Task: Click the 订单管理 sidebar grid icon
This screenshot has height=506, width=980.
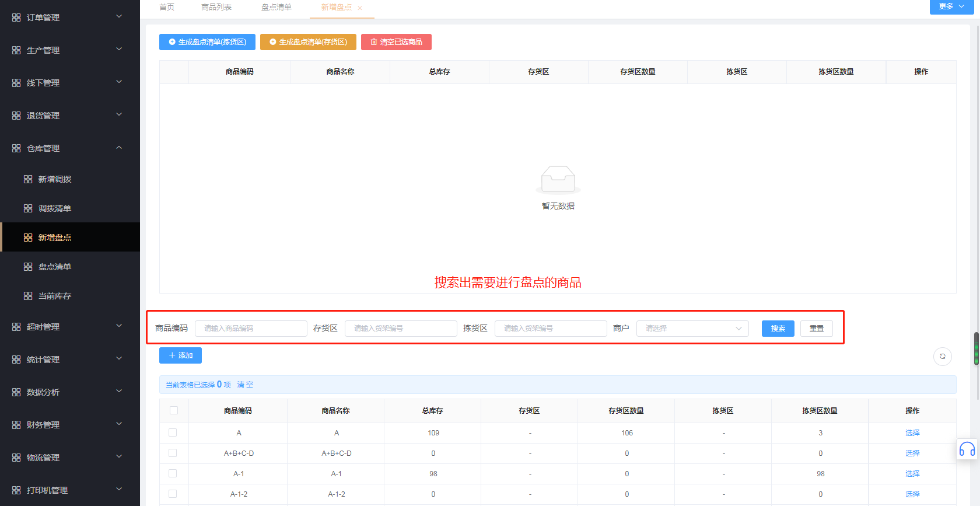Action: click(x=16, y=18)
